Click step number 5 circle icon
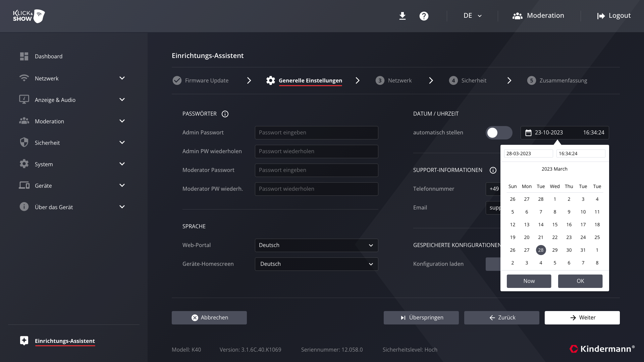Screen dimensions: 644x362 coord(532,80)
